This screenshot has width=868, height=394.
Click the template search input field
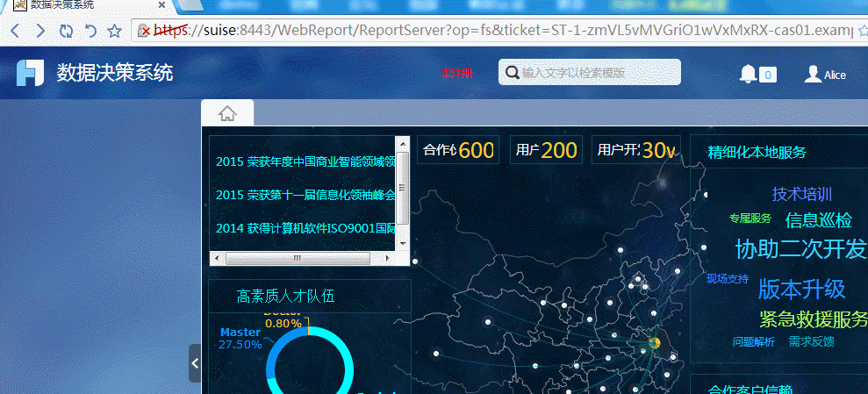tap(590, 72)
